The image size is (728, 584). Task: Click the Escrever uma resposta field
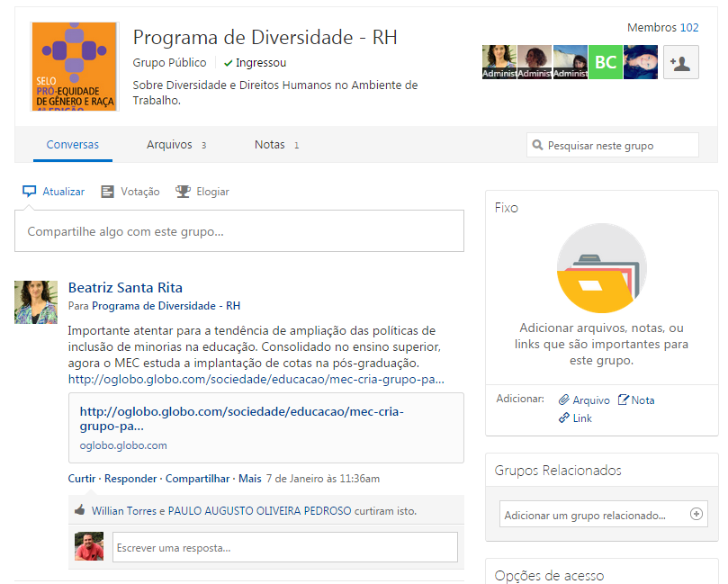[x=284, y=547]
